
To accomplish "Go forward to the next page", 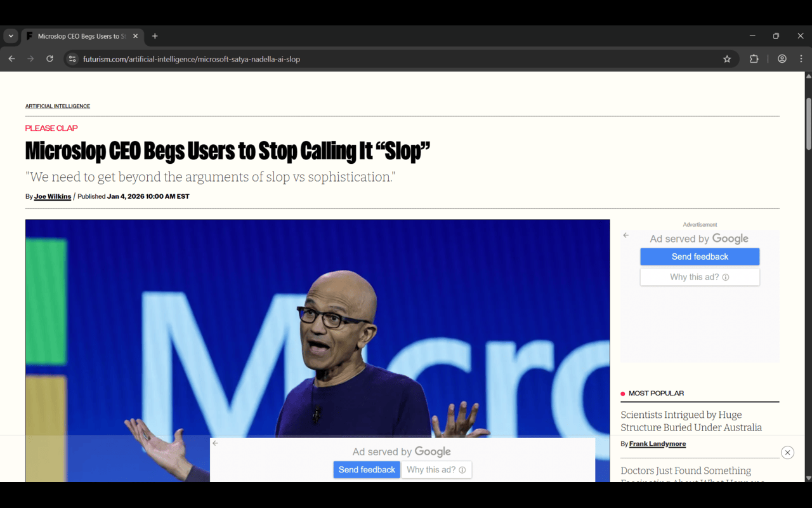I will 30,59.
